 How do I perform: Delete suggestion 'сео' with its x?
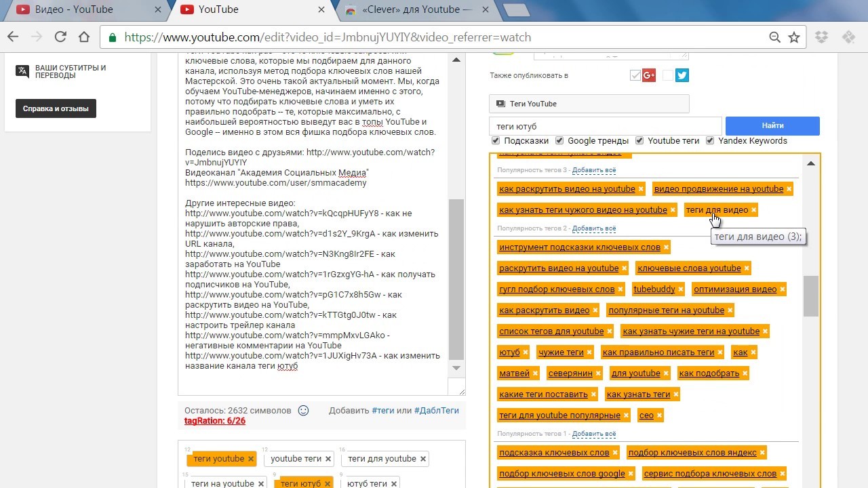coord(659,415)
